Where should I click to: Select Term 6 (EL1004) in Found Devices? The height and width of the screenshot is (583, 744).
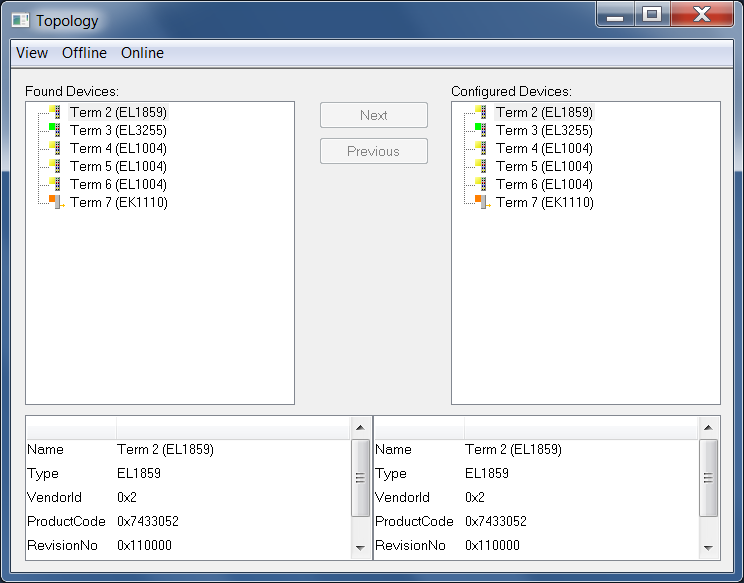118,185
